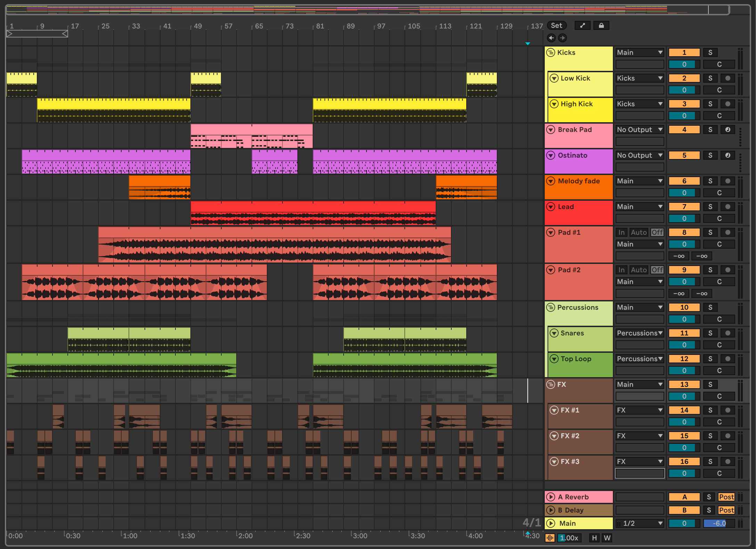
Task: Open Break Pad No Output dropdown
Action: point(640,130)
